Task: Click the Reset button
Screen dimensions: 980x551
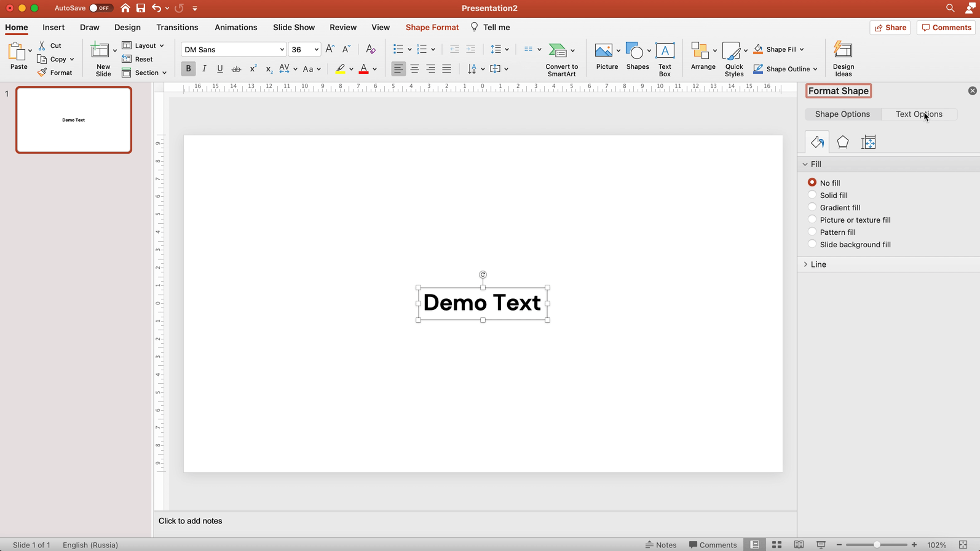Action: 138,59
